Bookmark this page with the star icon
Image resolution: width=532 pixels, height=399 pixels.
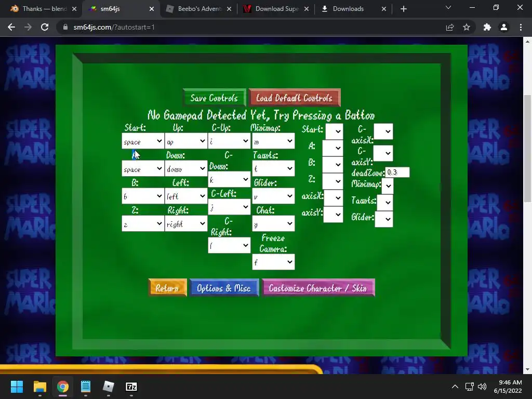pyautogui.click(x=467, y=27)
